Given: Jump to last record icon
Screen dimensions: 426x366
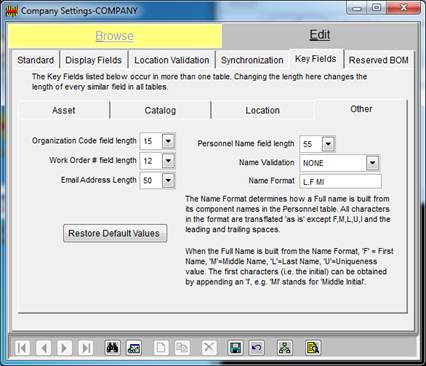Looking at the screenshot, I should pyautogui.click(x=86, y=348).
